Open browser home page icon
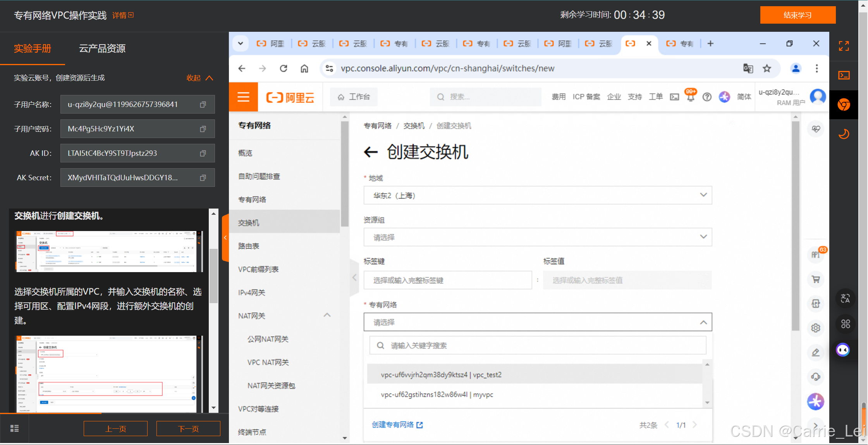Image resolution: width=868 pixels, height=445 pixels. point(304,69)
